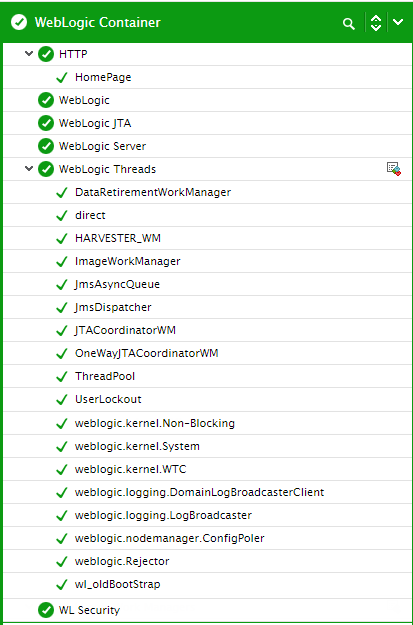The image size is (413, 625).
Task: Click green status icon beside WebLogic JTA
Action: [x=46, y=123]
